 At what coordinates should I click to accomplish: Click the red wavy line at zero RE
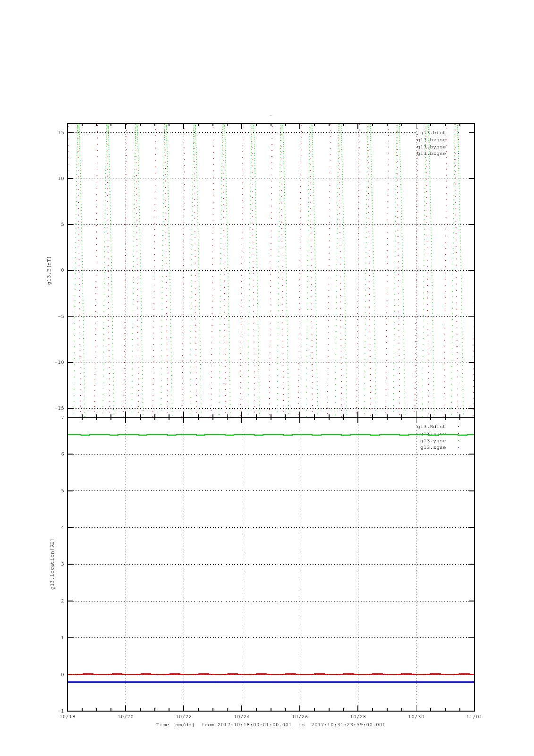pos(271,674)
